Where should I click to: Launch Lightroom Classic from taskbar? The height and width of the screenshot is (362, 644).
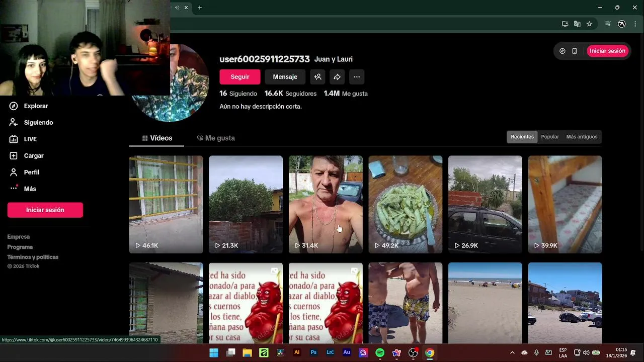coord(330,353)
